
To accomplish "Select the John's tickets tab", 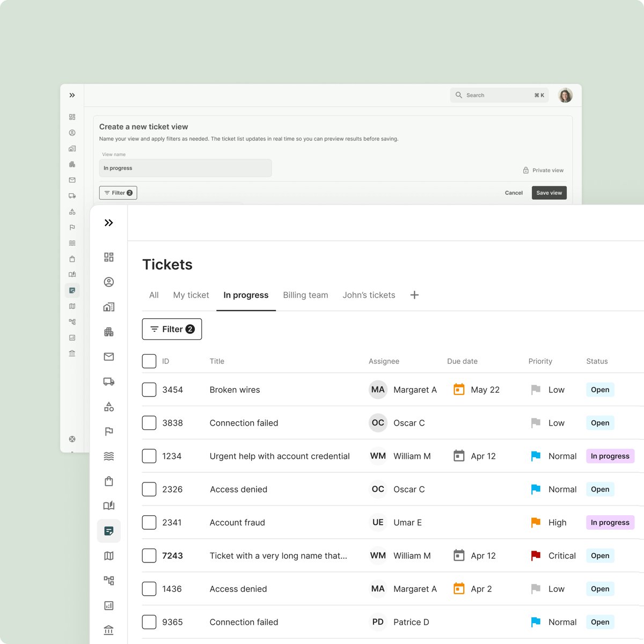I will [369, 295].
